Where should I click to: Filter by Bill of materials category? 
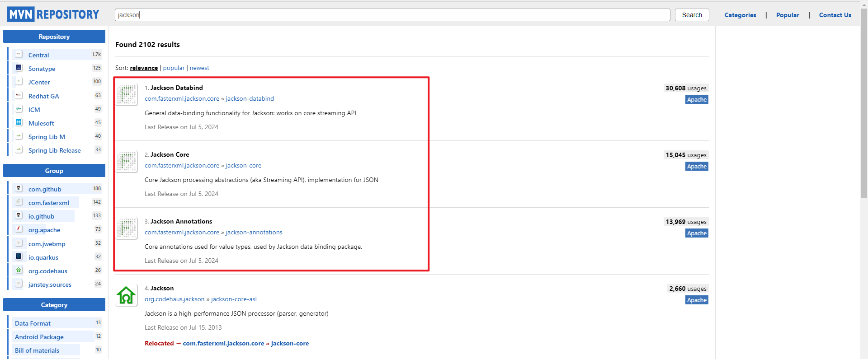pos(37,350)
